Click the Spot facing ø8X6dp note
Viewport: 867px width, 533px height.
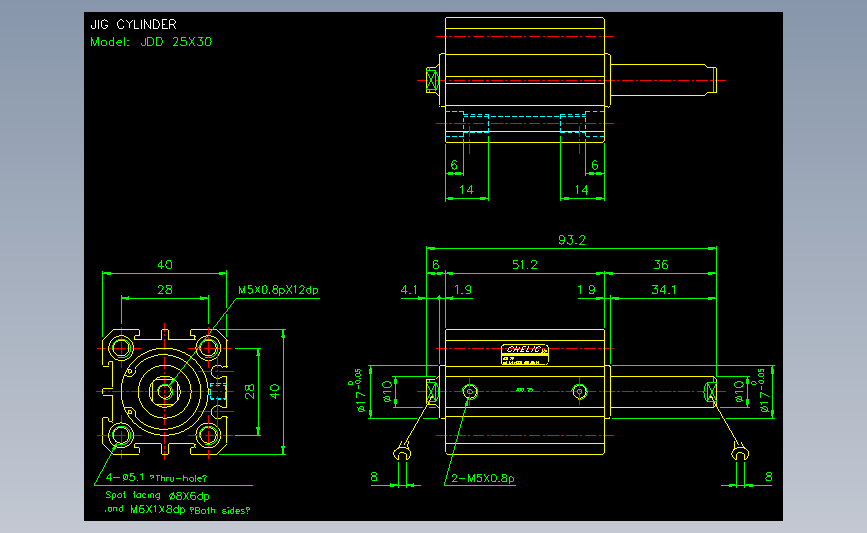(x=158, y=495)
